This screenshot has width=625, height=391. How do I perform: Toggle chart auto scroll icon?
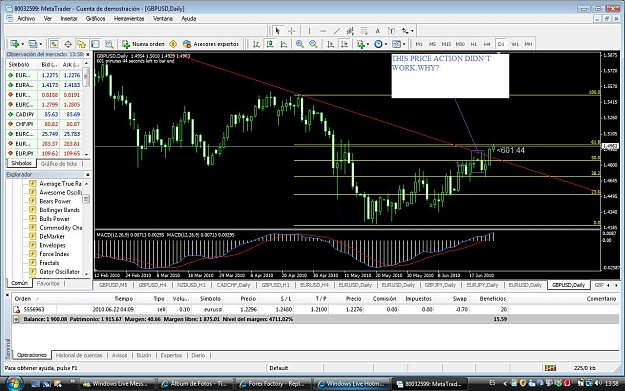330,44
